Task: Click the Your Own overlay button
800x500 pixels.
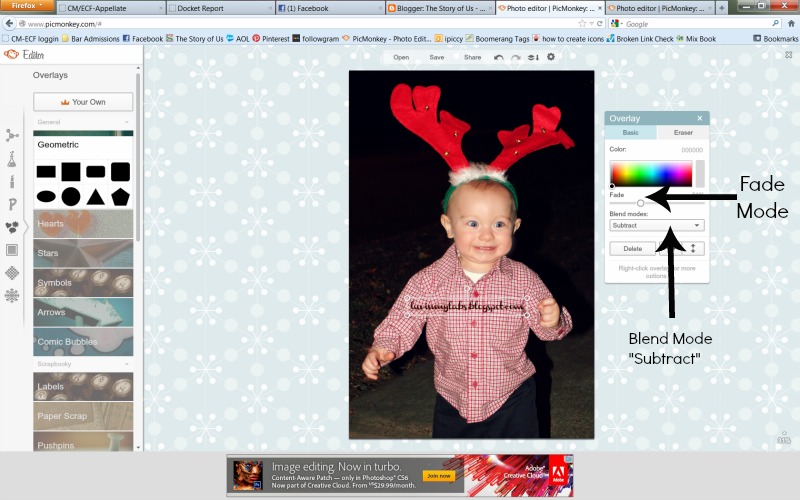Action: 83,102
